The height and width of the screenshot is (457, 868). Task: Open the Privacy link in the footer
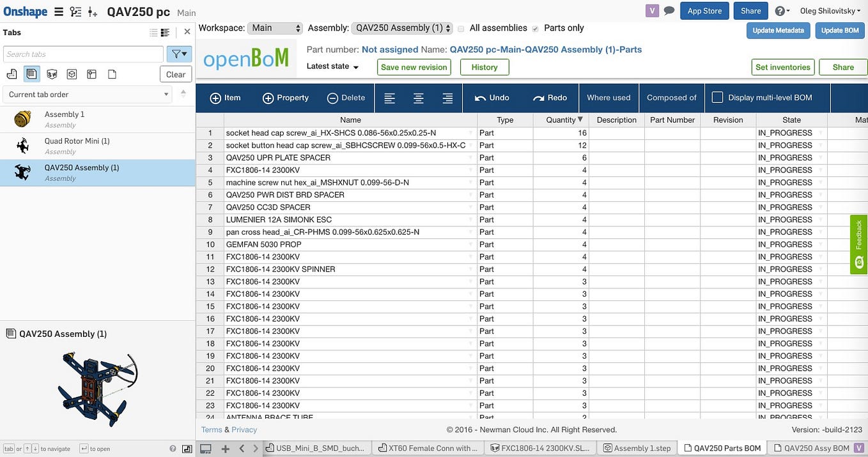pos(244,430)
